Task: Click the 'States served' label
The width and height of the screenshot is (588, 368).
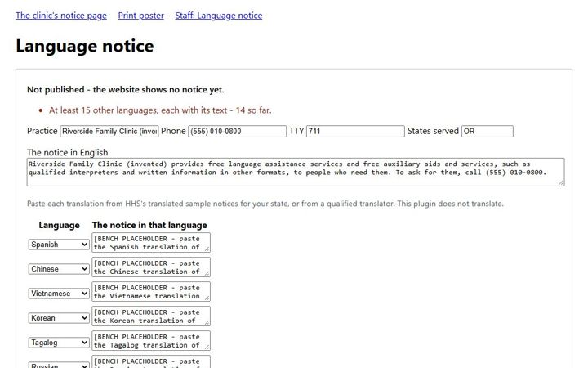Action: [433, 131]
